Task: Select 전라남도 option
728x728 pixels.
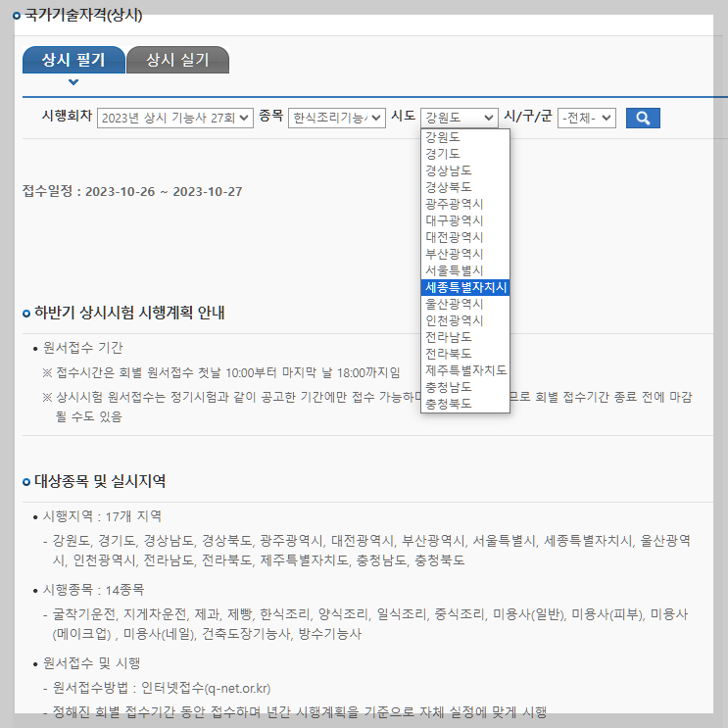Action: coord(465,337)
